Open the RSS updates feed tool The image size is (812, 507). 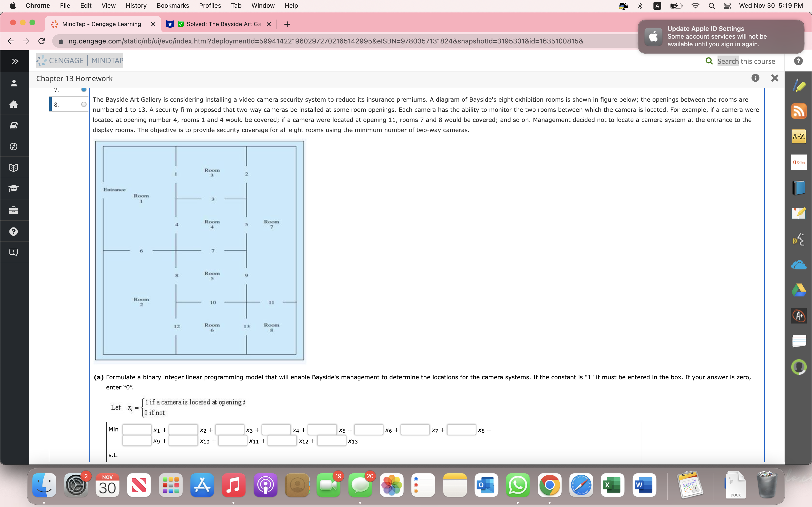(x=798, y=111)
